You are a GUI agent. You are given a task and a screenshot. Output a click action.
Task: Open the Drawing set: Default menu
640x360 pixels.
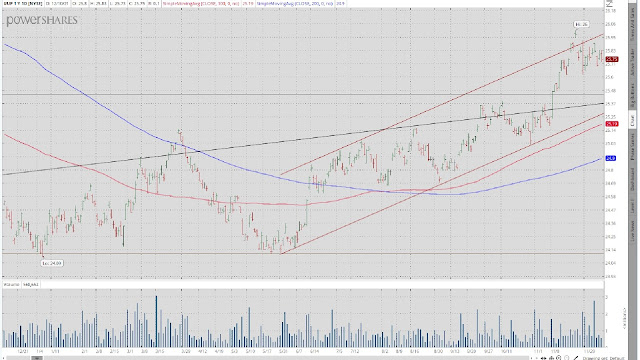[x=604, y=358]
